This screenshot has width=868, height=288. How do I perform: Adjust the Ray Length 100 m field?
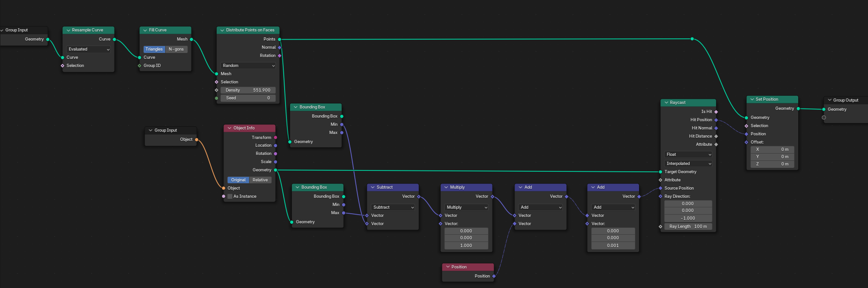click(688, 226)
